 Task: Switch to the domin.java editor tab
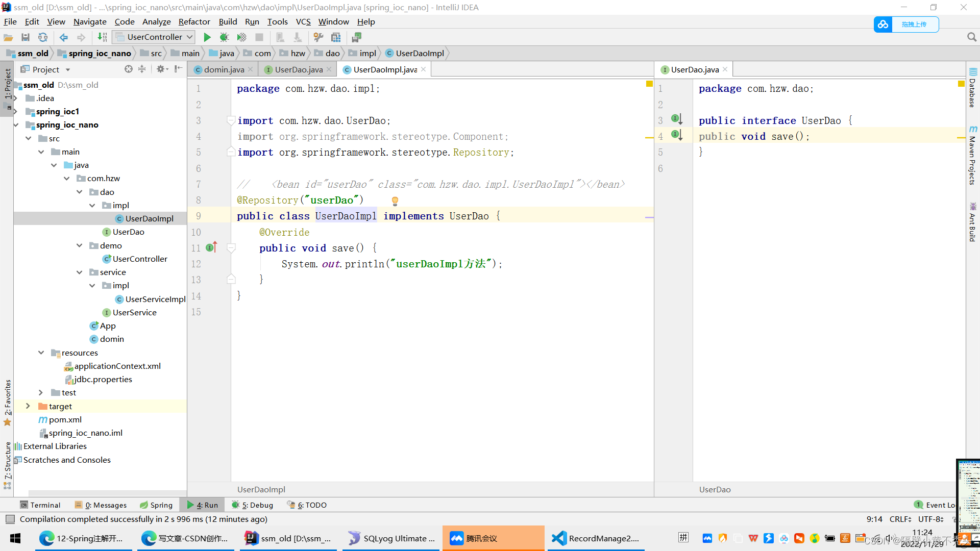224,69
